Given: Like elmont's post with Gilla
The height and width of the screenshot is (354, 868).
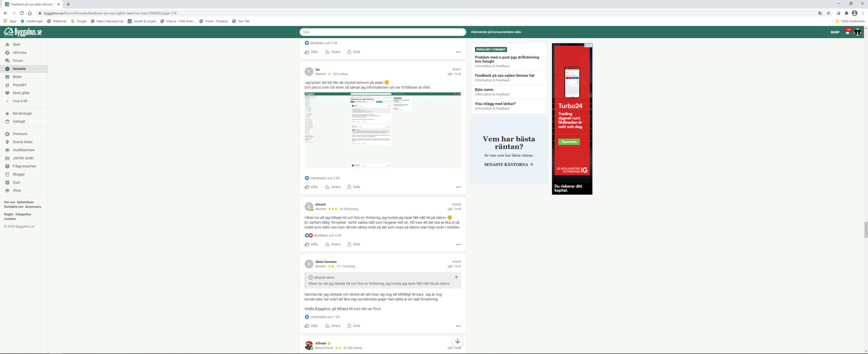Looking at the screenshot, I should pyautogui.click(x=311, y=244).
